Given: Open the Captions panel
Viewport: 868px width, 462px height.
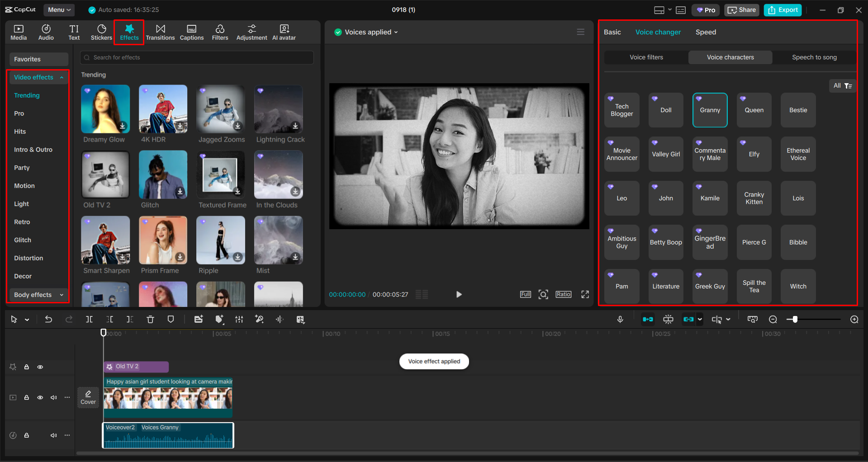Looking at the screenshot, I should coord(192,32).
